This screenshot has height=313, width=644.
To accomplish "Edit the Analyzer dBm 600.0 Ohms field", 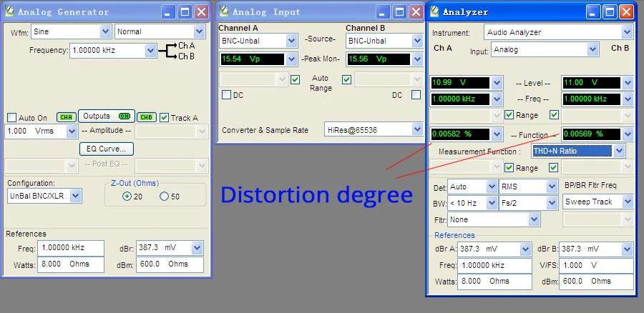I will pos(596,282).
